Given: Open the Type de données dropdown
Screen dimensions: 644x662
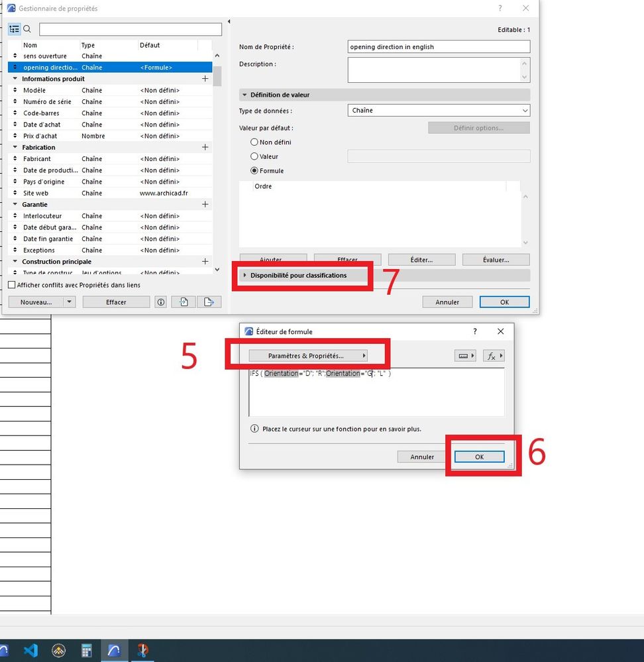Looking at the screenshot, I should tap(439, 110).
